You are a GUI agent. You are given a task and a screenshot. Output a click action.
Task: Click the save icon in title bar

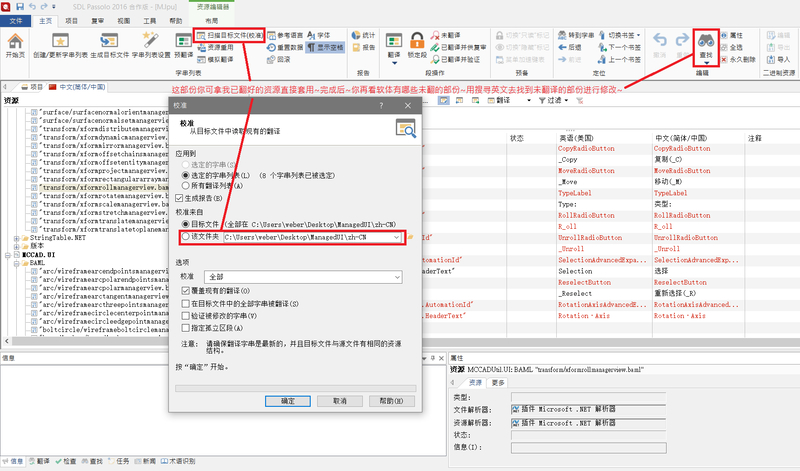pos(20,7)
